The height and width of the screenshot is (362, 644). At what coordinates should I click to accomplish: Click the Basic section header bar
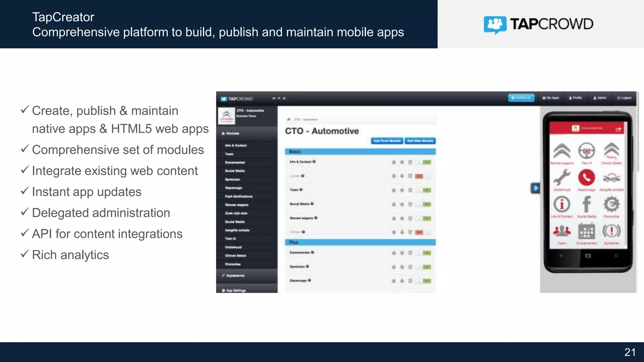[x=360, y=151]
